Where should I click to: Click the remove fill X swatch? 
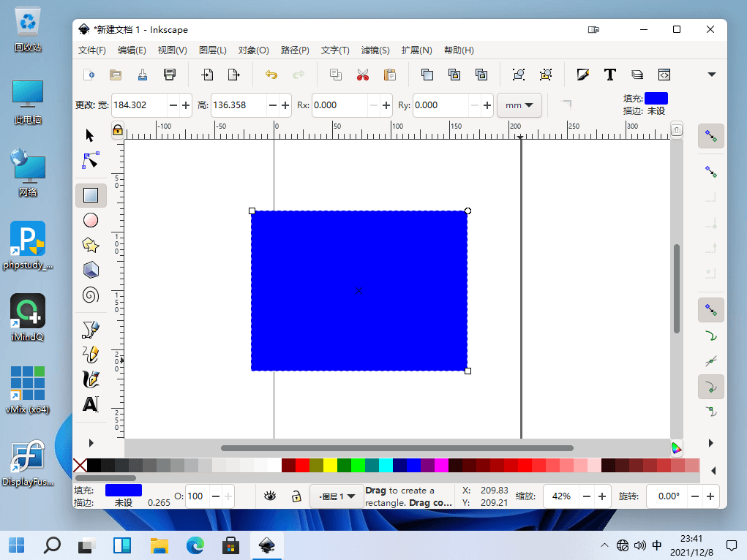tap(80, 465)
